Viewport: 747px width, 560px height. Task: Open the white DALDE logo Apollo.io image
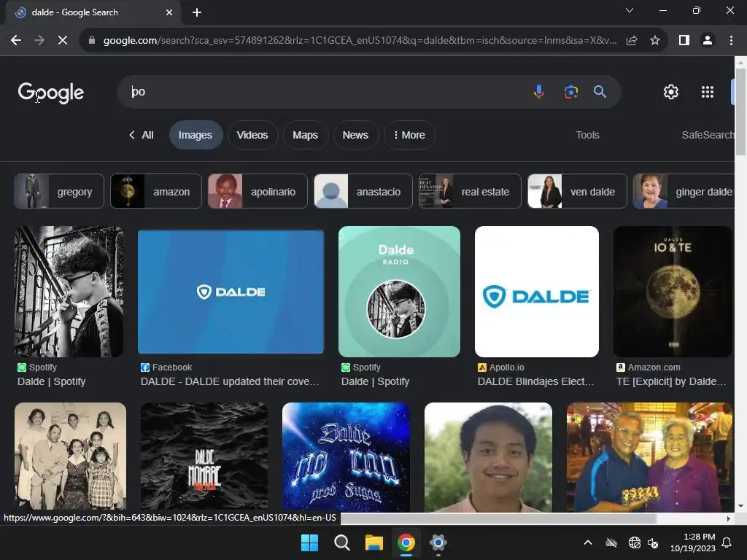(537, 292)
